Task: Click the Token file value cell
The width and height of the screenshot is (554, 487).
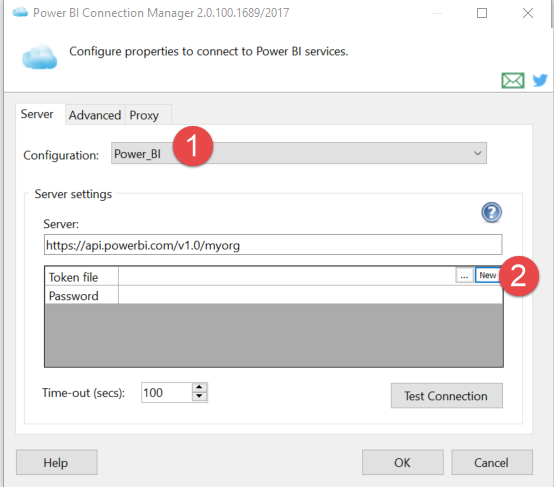Action: pyautogui.click(x=287, y=276)
